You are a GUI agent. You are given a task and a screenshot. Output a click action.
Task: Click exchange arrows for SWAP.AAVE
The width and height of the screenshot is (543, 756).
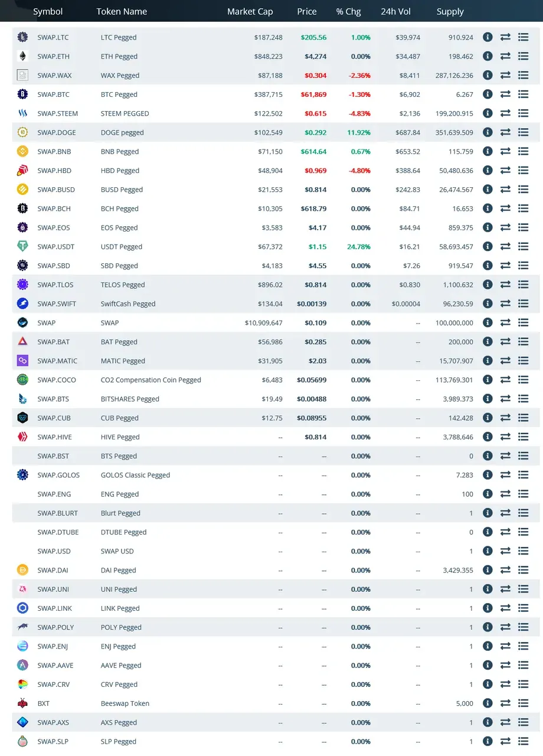click(x=505, y=665)
